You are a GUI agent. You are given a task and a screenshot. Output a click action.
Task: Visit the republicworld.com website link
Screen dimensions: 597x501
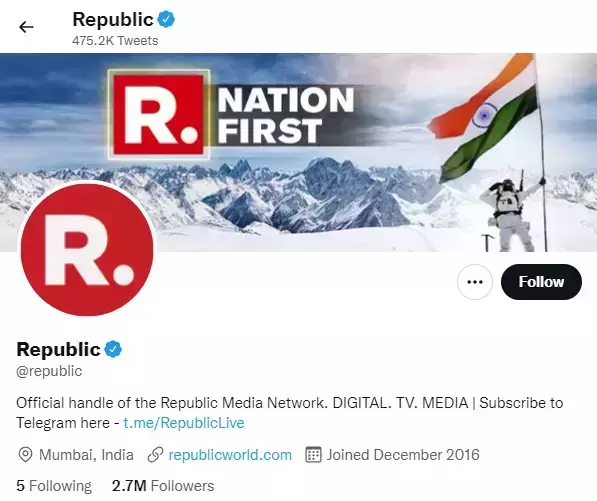pyautogui.click(x=230, y=455)
